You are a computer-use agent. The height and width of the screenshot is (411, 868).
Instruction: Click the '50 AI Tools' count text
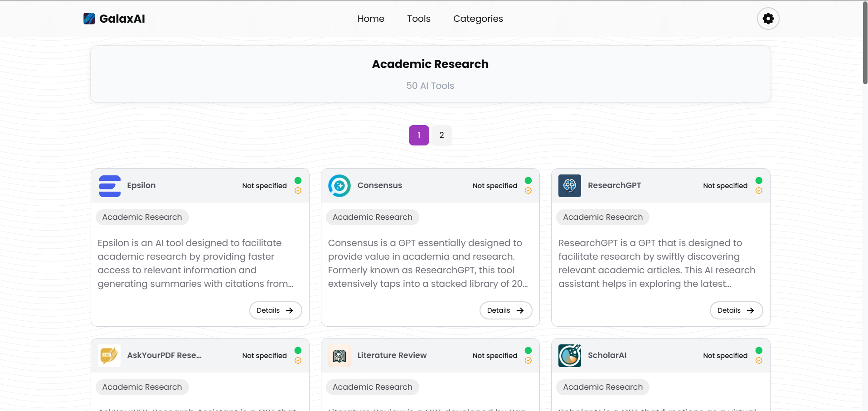430,86
